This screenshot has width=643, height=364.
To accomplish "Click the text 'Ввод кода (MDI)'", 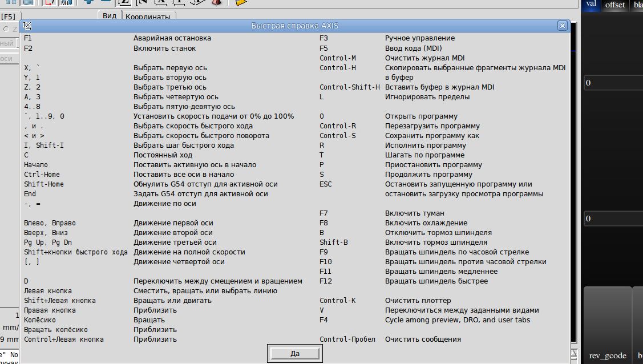I will 413,48.
